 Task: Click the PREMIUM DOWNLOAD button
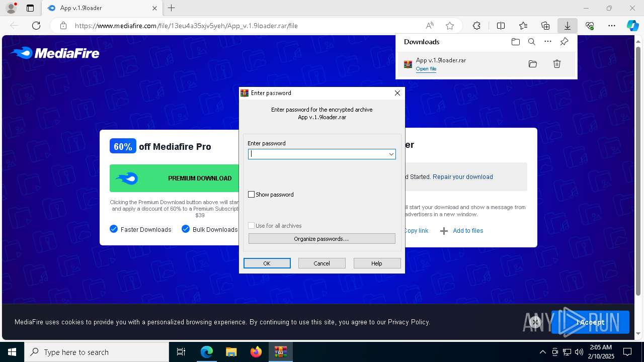pyautogui.click(x=174, y=178)
